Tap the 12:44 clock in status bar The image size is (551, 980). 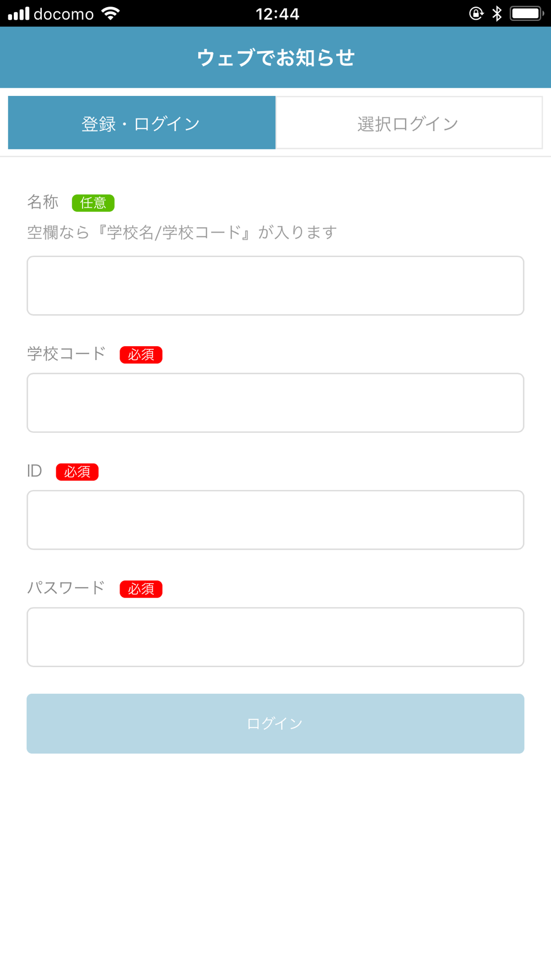[x=277, y=14]
